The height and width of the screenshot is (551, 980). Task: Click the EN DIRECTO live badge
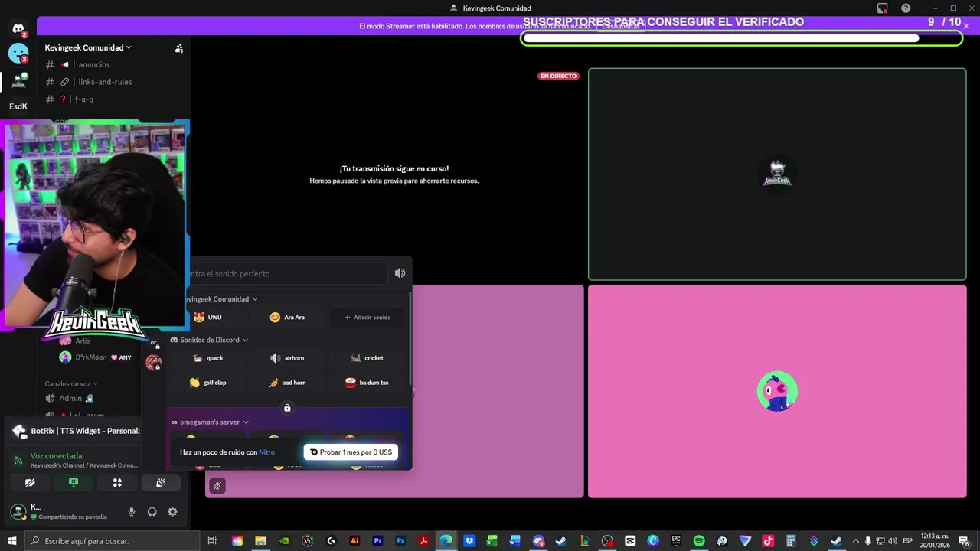tap(558, 76)
